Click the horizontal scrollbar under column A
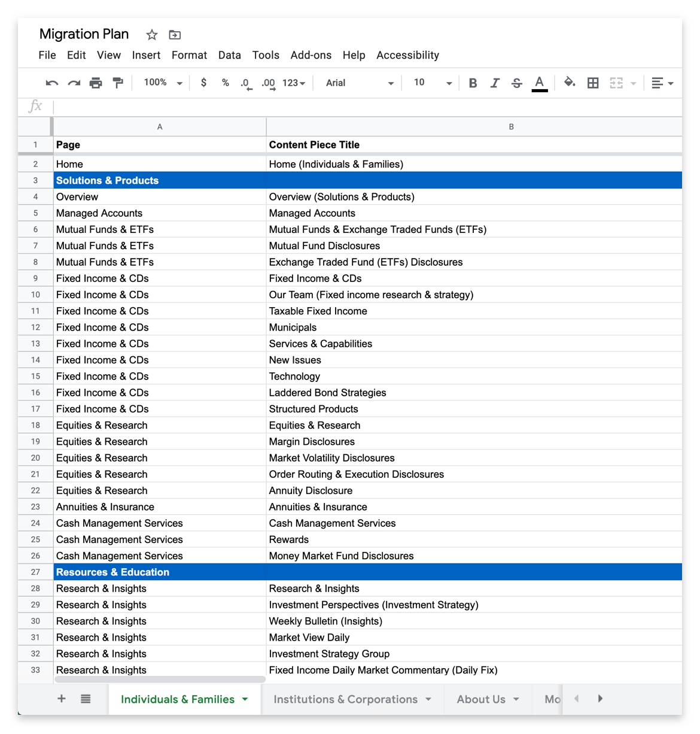 pyautogui.click(x=160, y=680)
